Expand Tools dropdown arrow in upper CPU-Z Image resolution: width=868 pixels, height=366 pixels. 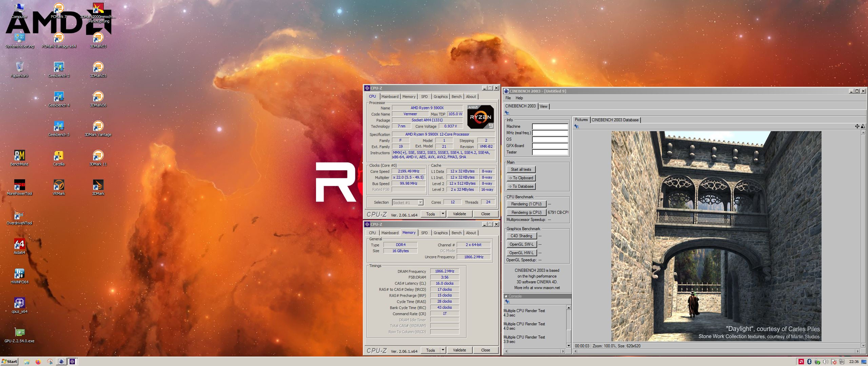coord(442,214)
